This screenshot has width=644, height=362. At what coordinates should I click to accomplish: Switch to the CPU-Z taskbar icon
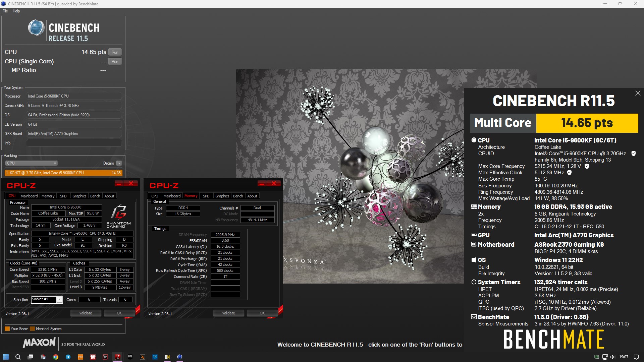118,357
